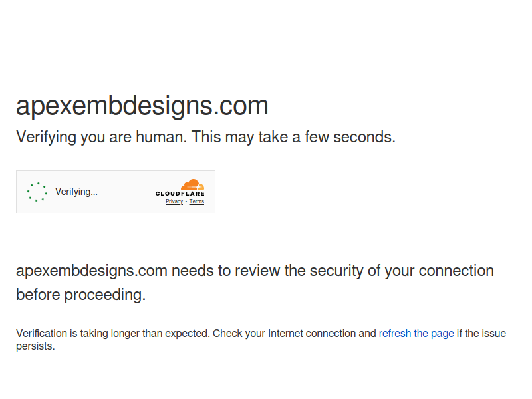Click 'Check your Internet connection' sentence

click(285, 334)
